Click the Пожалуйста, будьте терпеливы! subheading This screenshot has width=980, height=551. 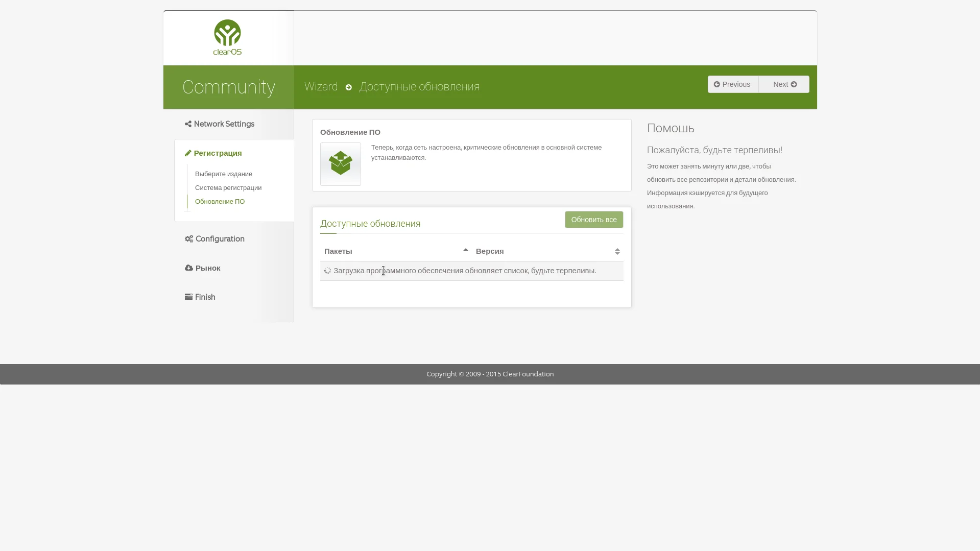715,150
